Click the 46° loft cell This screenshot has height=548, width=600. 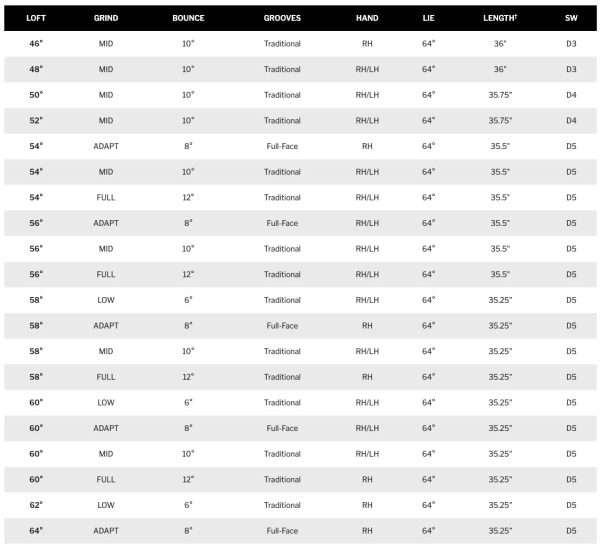pos(35,44)
